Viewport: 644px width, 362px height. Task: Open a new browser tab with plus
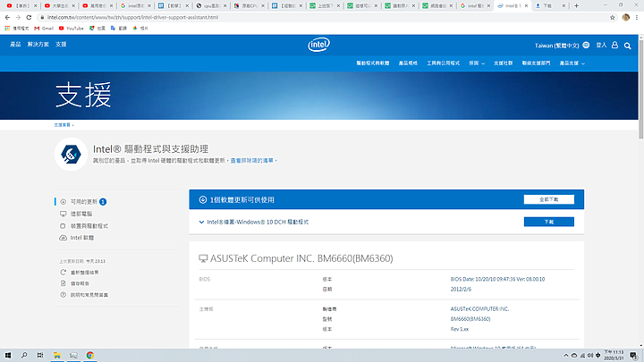pos(576,5)
